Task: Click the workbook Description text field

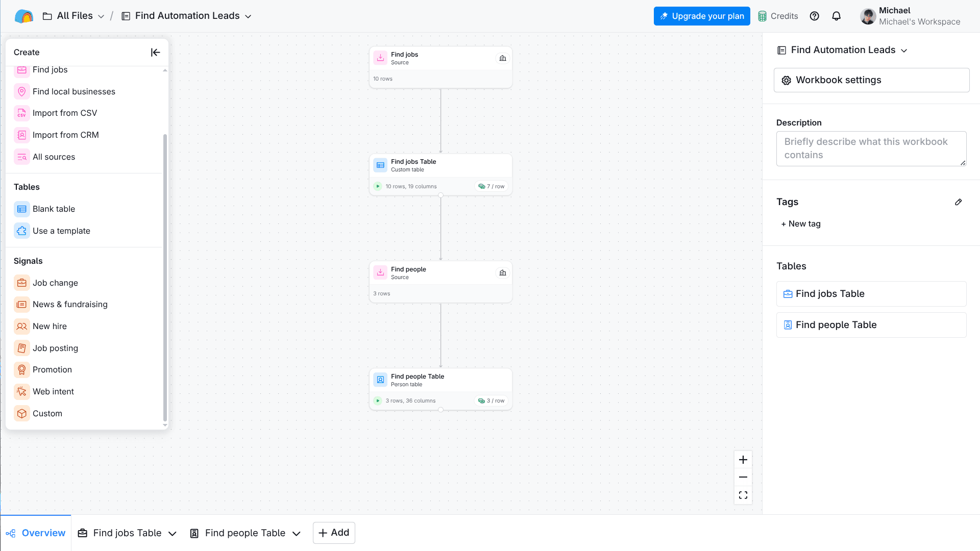Action: [871, 148]
